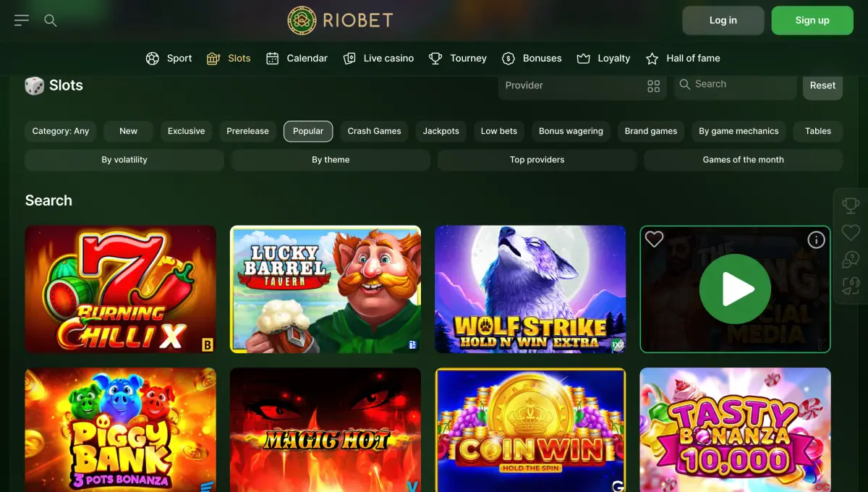Click the Sign up button
Image resolution: width=868 pixels, height=492 pixels.
[x=812, y=20]
